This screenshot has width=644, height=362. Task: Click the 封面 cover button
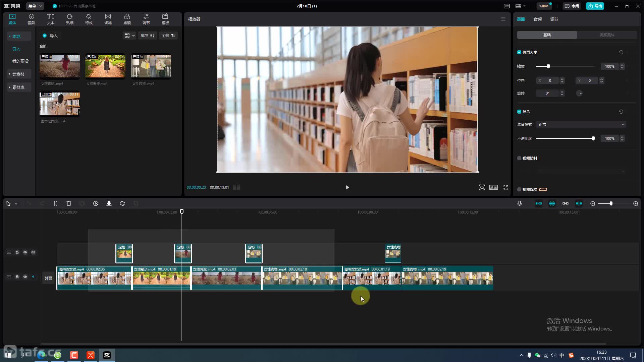48,278
